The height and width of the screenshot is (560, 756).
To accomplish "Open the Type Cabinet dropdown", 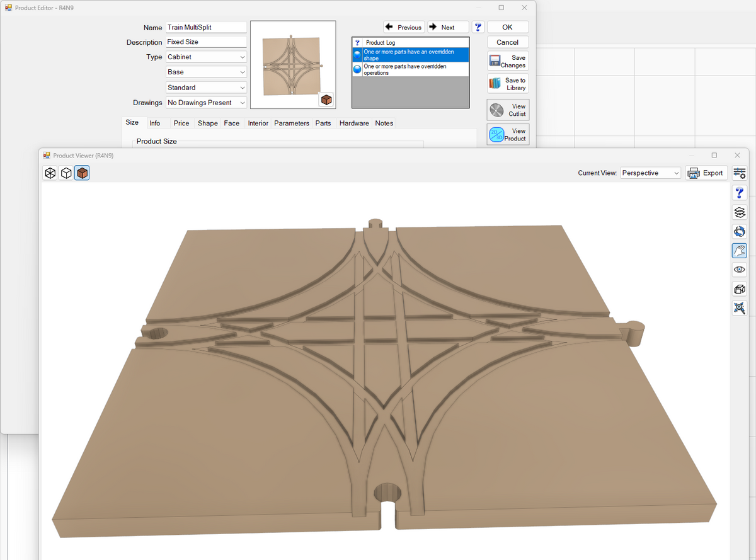I will [x=206, y=57].
